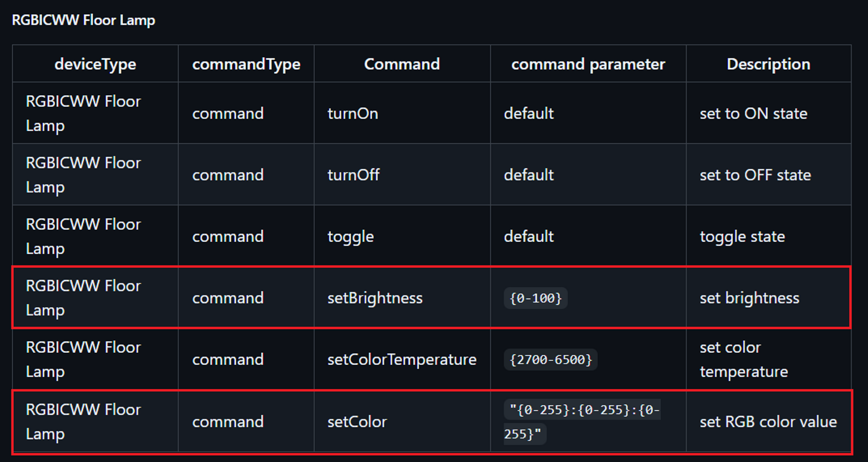Viewport: 868px width, 462px height.
Task: Select the "toggle state" description cell
Action: click(x=742, y=236)
